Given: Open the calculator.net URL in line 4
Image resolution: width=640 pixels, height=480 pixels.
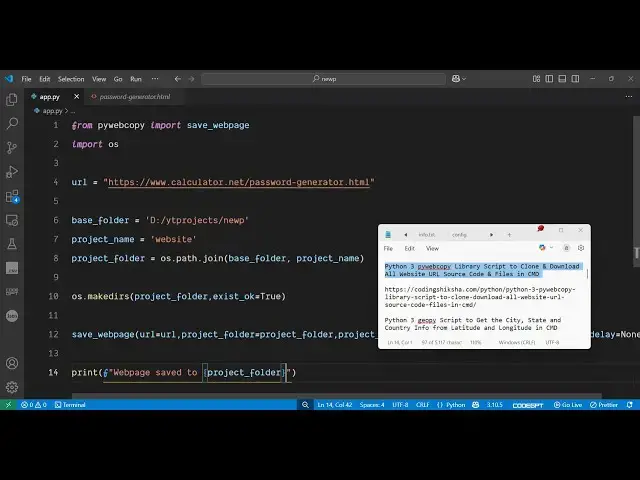Looking at the screenshot, I should pos(239,182).
